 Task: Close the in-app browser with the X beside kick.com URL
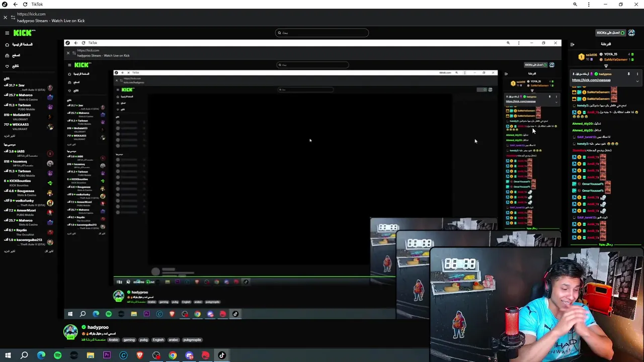[6, 17]
